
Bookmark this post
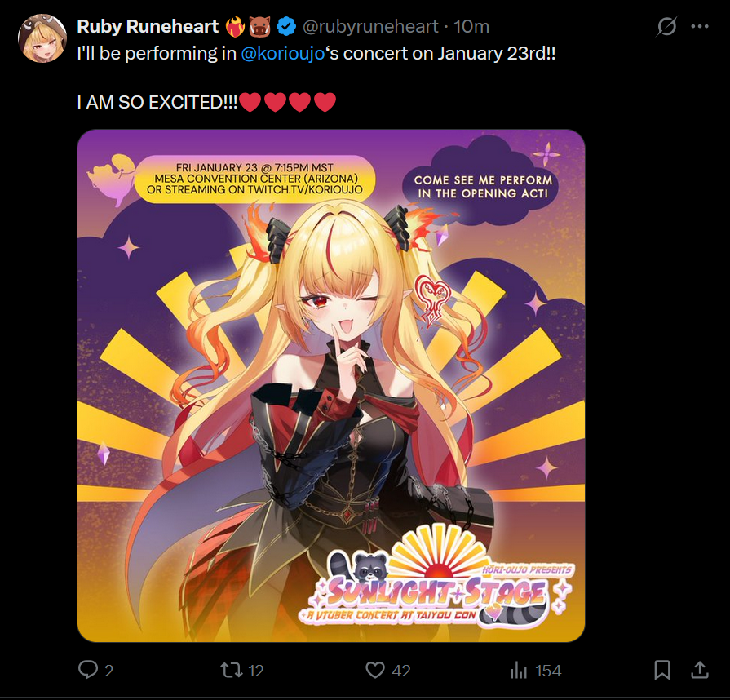662,670
